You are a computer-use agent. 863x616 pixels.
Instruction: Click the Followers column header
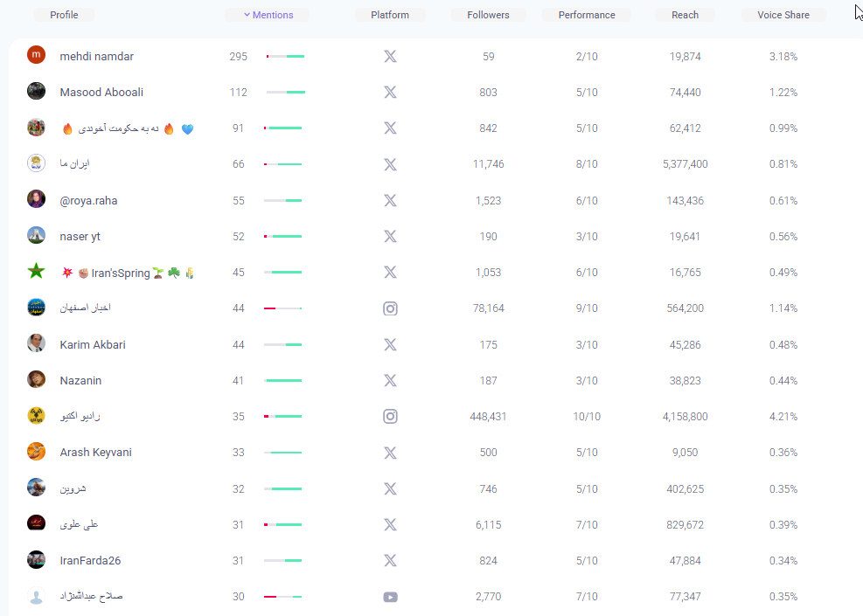click(488, 15)
